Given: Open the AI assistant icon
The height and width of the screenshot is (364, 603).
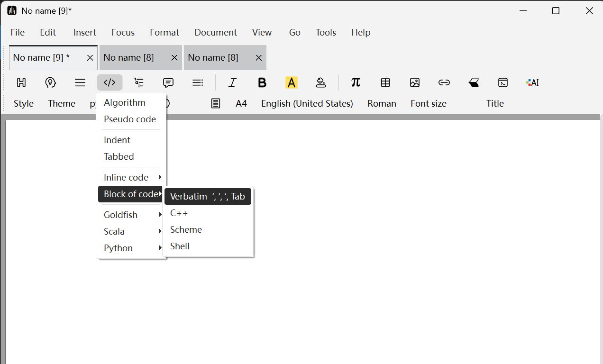Looking at the screenshot, I should point(532,82).
